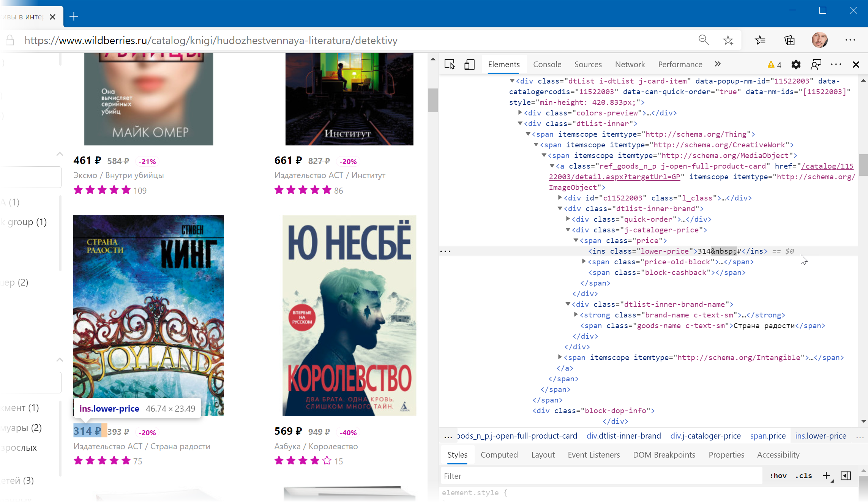Screen dimensions: 868x502
Task: Open the DOM Breakpoints pane tab
Action: [x=664, y=455]
